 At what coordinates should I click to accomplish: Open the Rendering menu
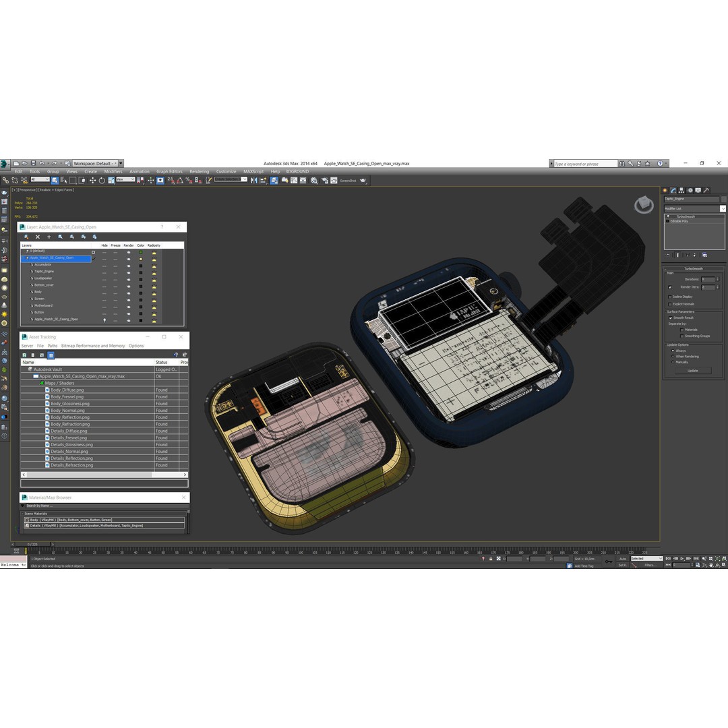coord(199,171)
